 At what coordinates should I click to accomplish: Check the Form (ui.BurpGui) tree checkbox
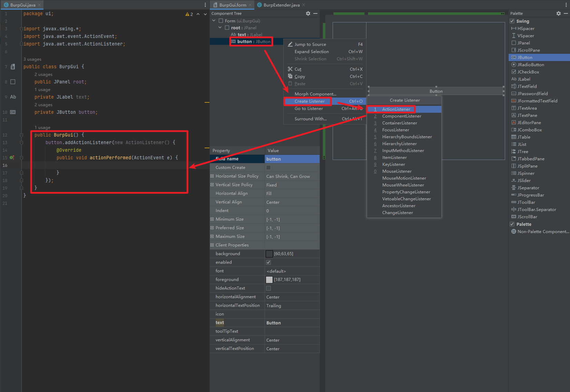221,21
